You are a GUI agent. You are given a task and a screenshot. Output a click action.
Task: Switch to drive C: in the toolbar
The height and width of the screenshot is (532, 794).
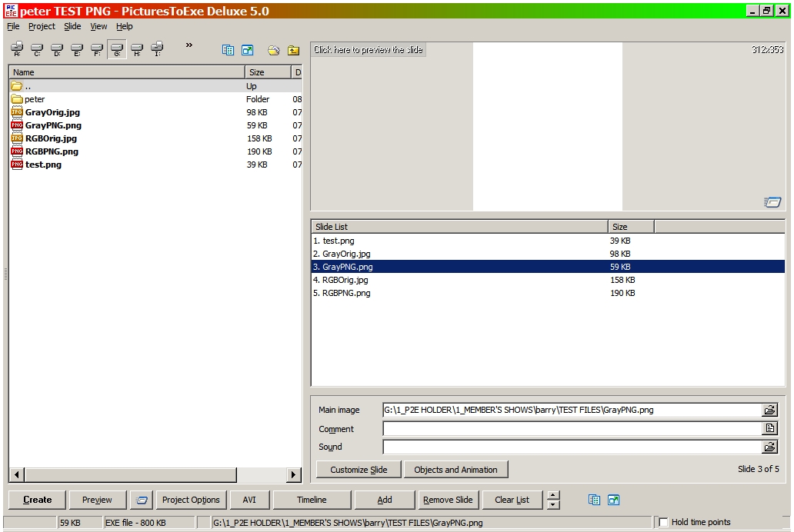(x=36, y=50)
